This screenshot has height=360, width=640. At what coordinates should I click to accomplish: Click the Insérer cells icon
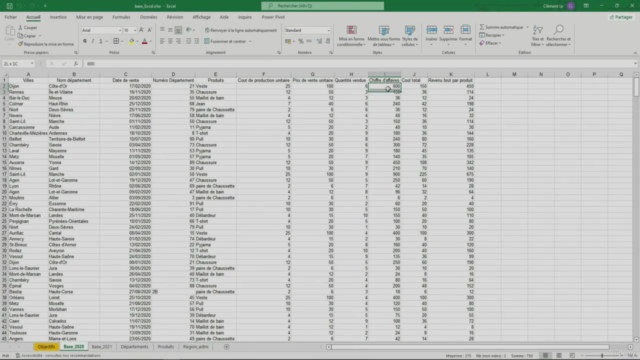[431, 30]
